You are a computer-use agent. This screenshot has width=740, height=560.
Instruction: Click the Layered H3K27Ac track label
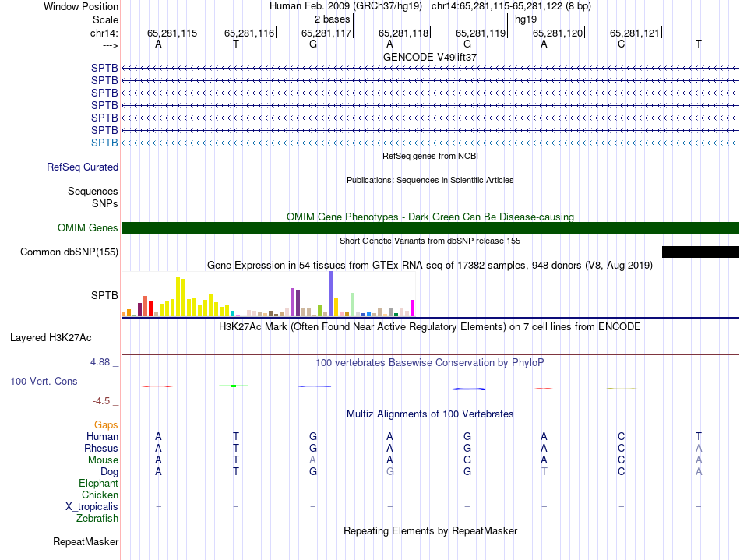point(51,338)
